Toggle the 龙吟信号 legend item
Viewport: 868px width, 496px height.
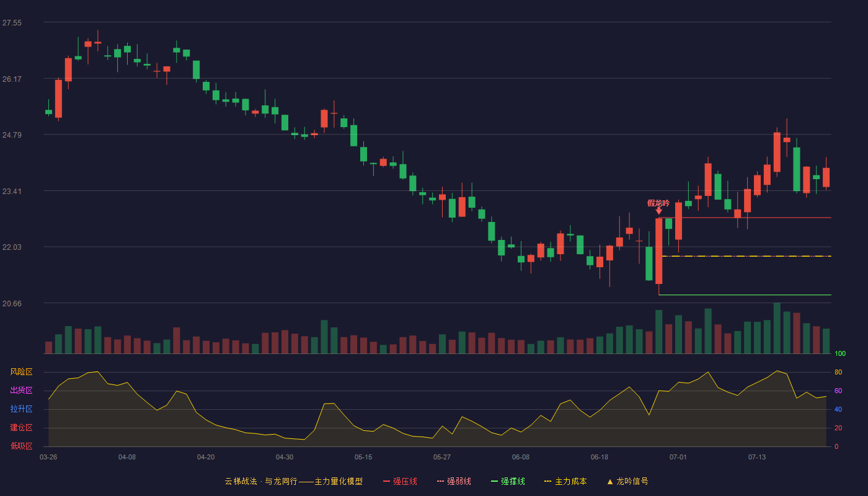(x=627, y=481)
